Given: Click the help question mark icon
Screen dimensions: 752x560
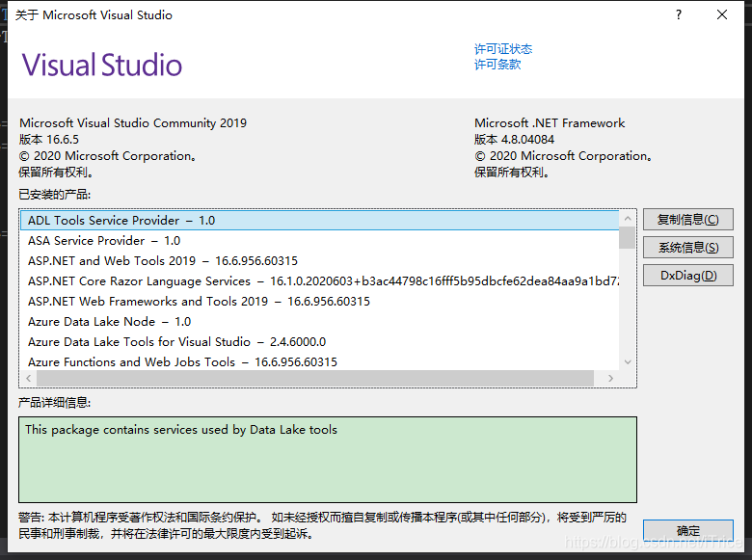Looking at the screenshot, I should pyautogui.click(x=678, y=14).
